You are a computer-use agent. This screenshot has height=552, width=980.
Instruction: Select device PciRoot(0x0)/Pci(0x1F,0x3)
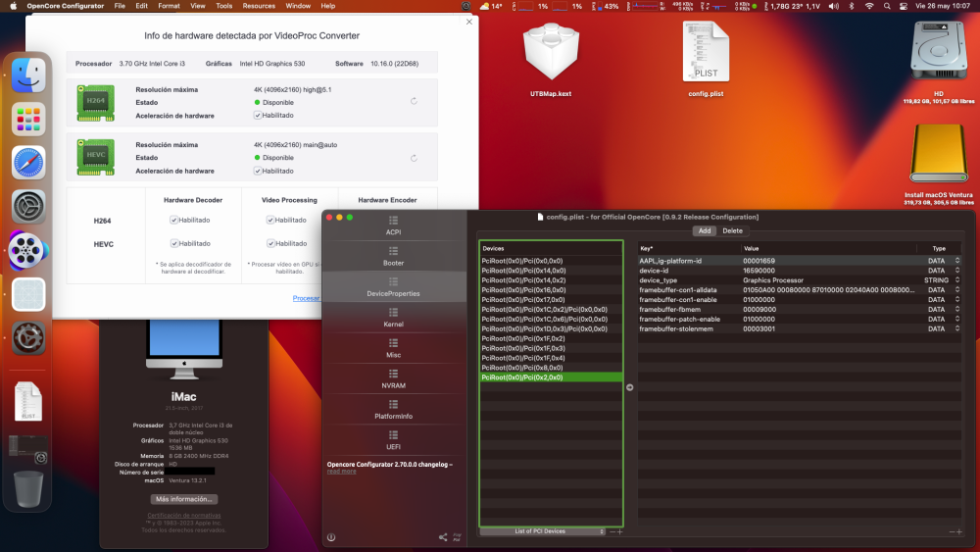pyautogui.click(x=551, y=348)
